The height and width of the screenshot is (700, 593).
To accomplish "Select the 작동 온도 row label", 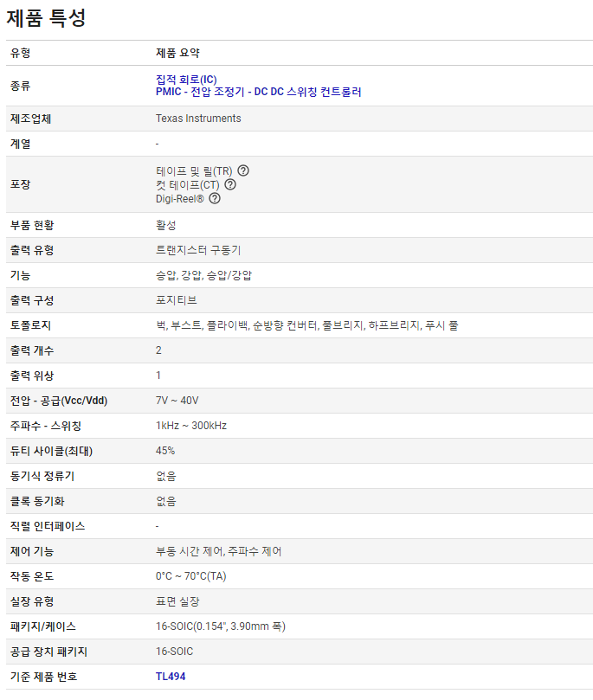I will point(32,576).
